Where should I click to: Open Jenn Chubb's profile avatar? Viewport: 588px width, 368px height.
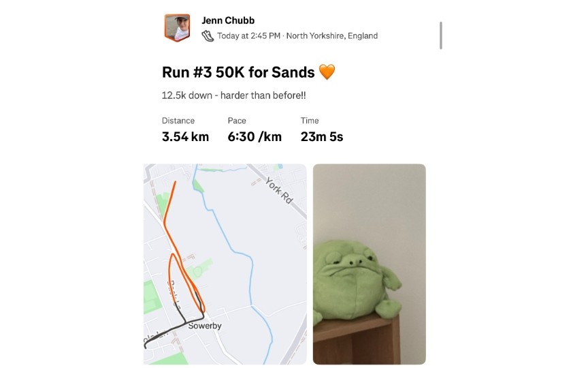tap(177, 28)
